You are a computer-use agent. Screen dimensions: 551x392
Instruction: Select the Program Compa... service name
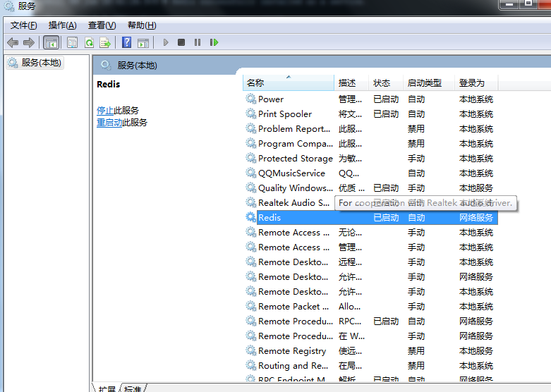[296, 144]
